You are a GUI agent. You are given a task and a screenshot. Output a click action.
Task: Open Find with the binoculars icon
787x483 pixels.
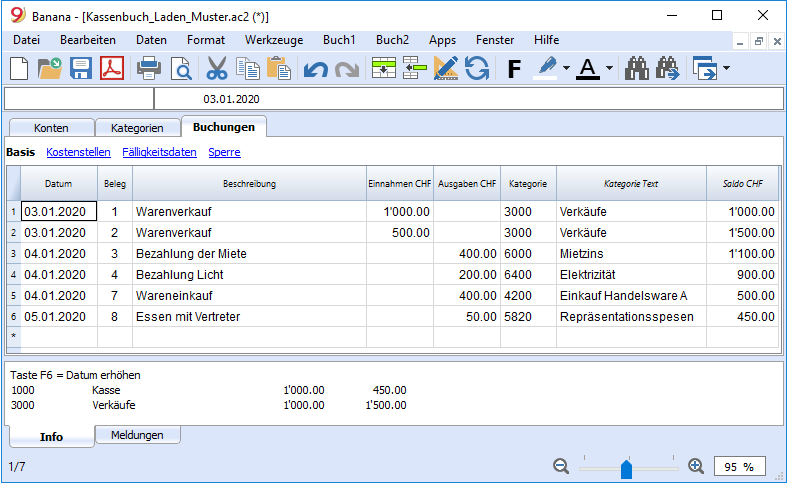click(636, 68)
